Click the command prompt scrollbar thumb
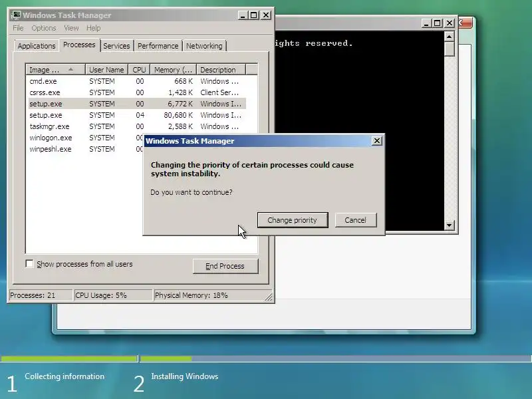The image size is (532, 399). pos(450,49)
